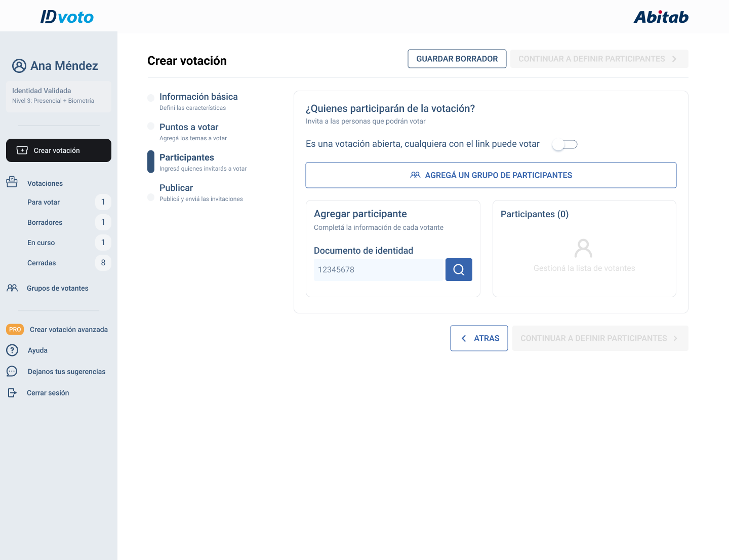Click the Documento de identidad input field
Image resolution: width=729 pixels, height=560 pixels.
click(x=379, y=269)
